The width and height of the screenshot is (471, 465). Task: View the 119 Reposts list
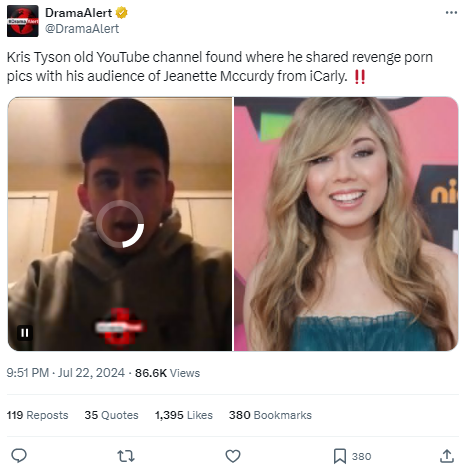pos(37,415)
